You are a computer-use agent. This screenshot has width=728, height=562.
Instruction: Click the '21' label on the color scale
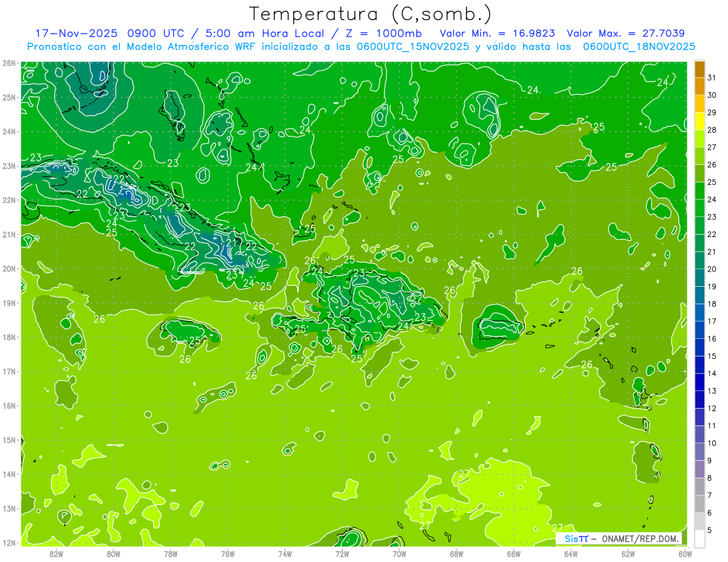pyautogui.click(x=712, y=252)
